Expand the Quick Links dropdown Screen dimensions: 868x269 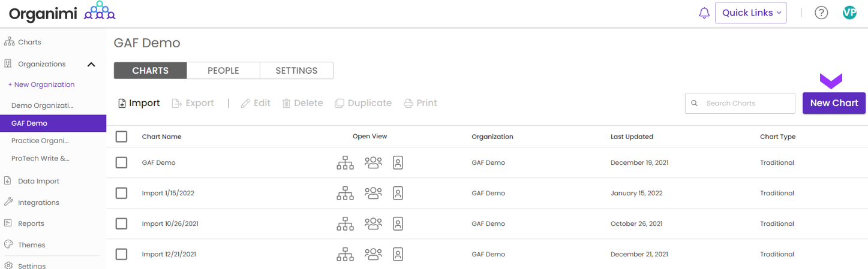750,13
